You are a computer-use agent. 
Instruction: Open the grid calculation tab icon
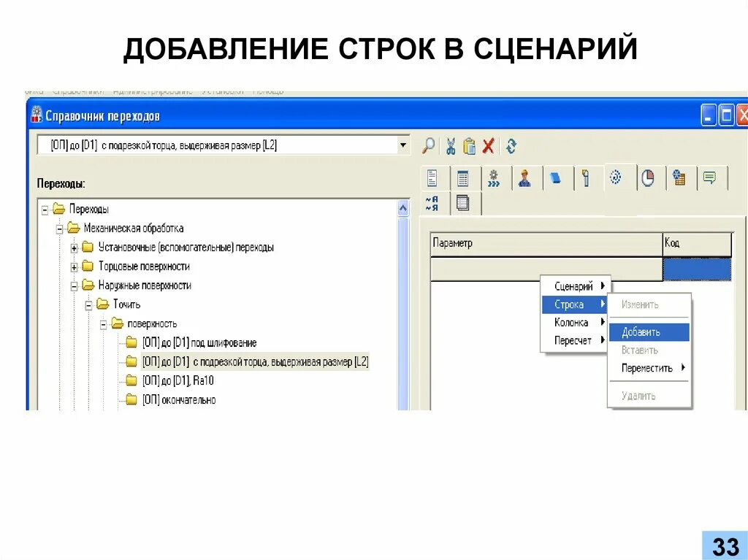pyautogui.click(x=679, y=178)
